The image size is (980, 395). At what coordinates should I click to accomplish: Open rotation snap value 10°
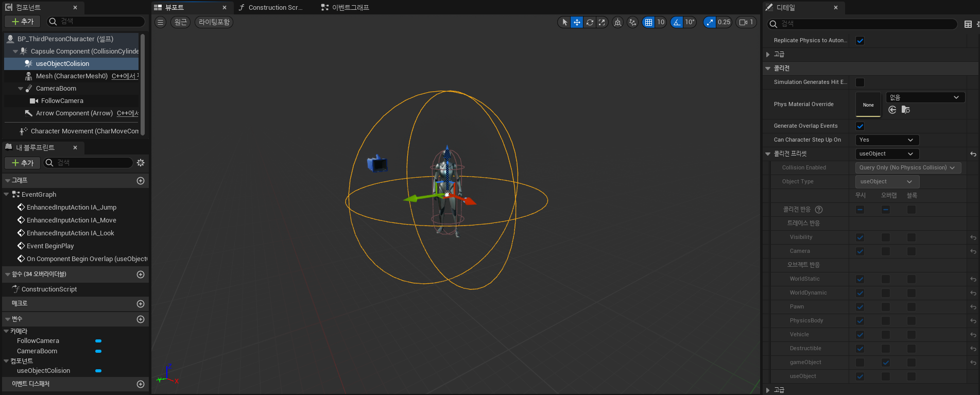point(690,22)
